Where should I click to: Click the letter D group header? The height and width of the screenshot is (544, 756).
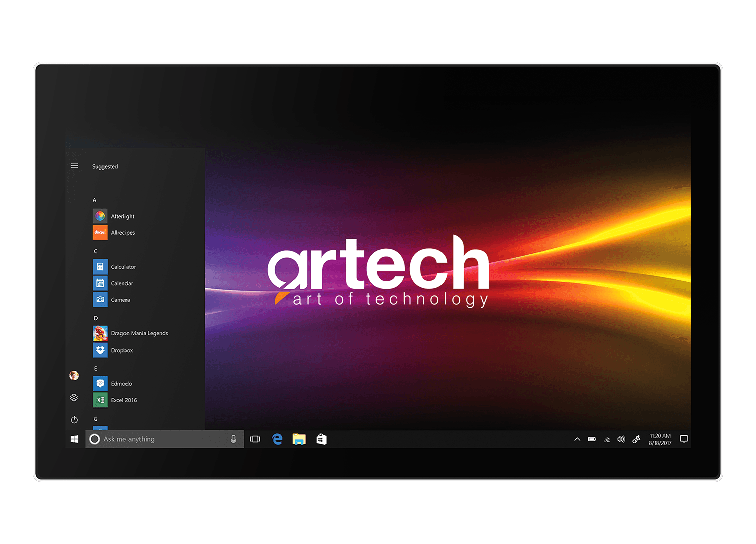[x=96, y=318]
